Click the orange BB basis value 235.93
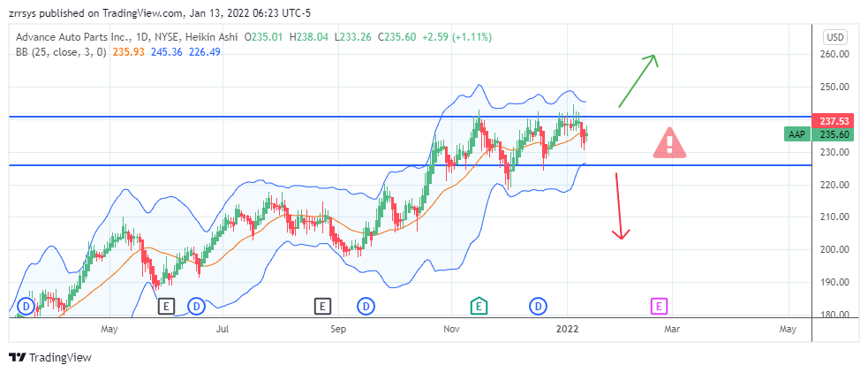This screenshot has width=868, height=373. 128,51
